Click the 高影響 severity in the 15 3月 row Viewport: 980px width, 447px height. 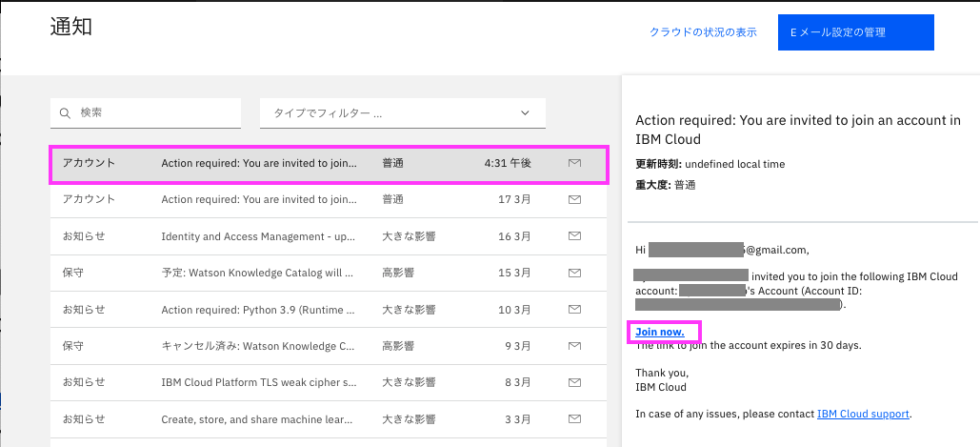[x=398, y=273]
